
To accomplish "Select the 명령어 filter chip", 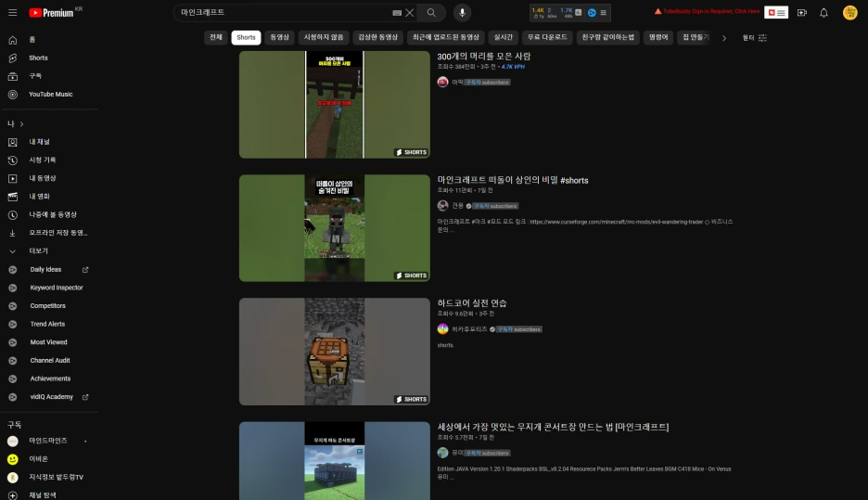I will (658, 37).
